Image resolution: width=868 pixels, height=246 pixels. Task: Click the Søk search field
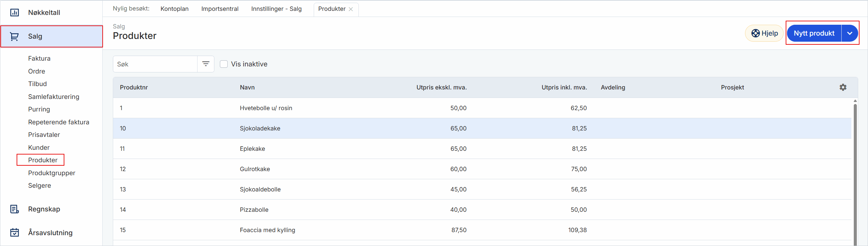tap(155, 64)
